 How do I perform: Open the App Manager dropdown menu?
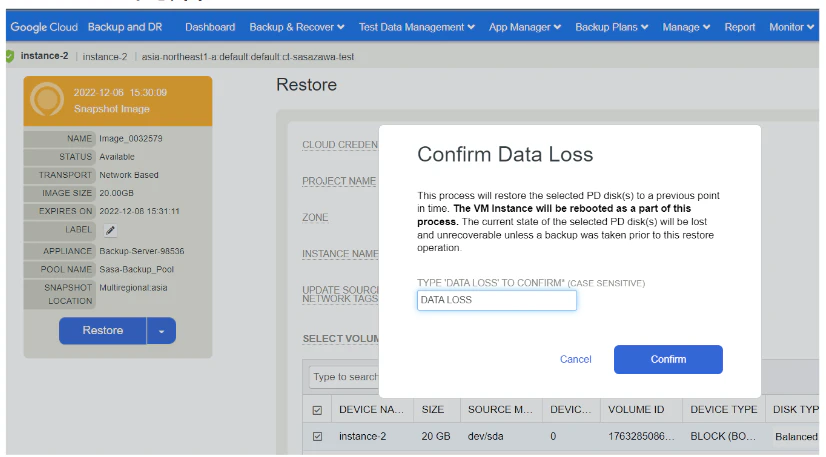click(525, 27)
